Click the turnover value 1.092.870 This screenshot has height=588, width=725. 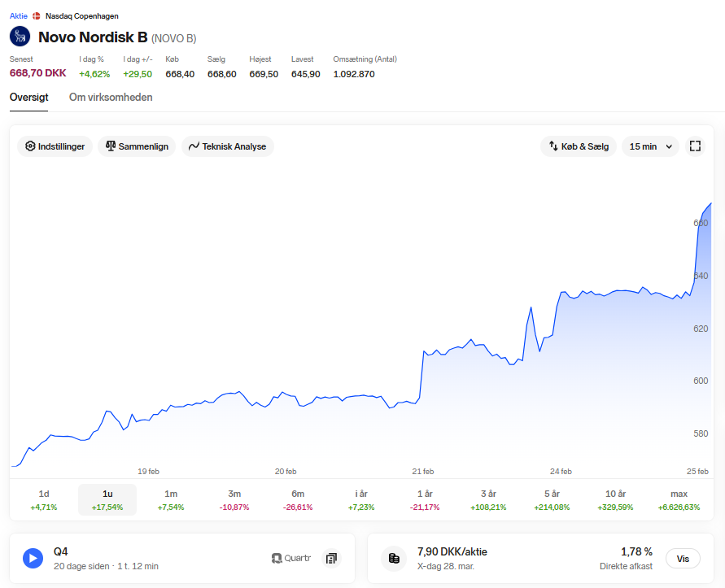[354, 74]
